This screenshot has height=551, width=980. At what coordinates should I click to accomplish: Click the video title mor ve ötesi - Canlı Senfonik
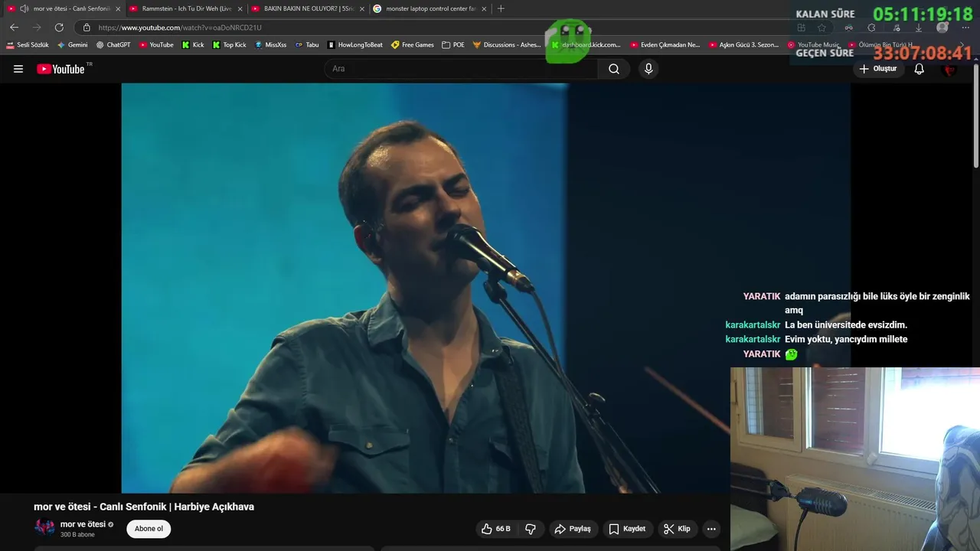(x=144, y=507)
